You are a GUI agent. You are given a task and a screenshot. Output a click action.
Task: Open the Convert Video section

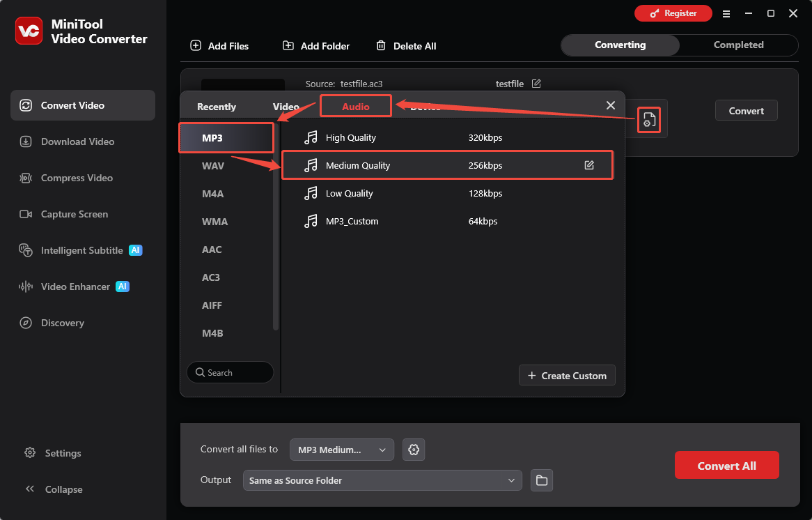click(x=83, y=105)
